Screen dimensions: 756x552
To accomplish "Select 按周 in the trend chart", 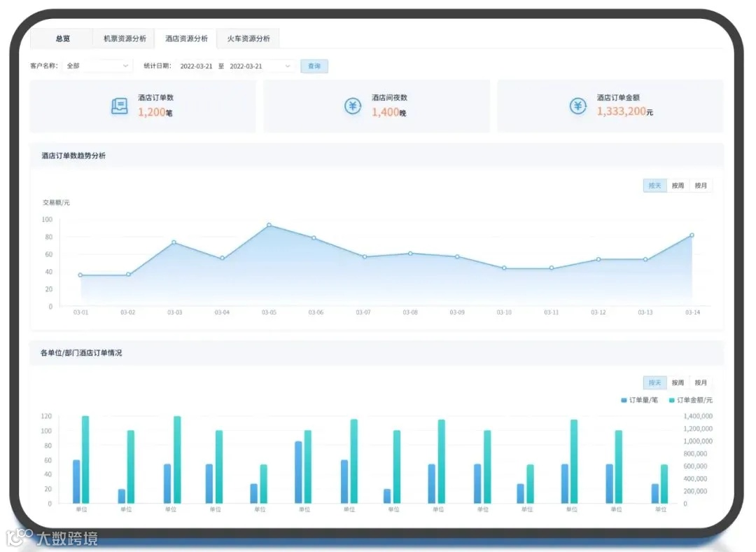I will pos(678,186).
